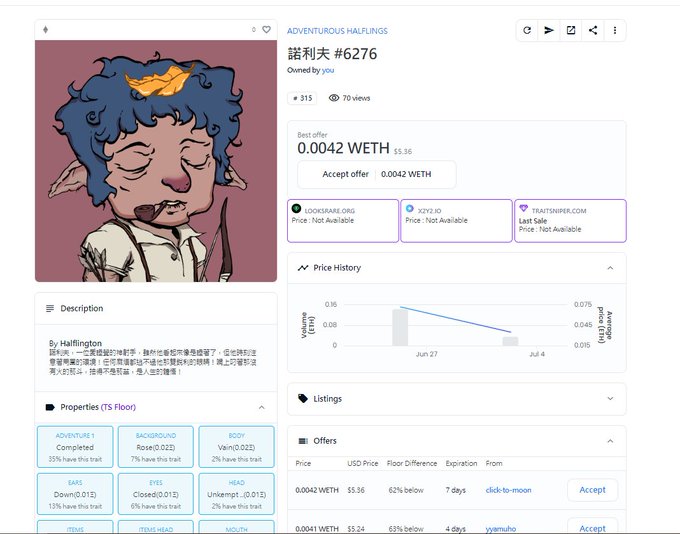Expand the Listings section chevron
This screenshot has width=680, height=534.
click(x=610, y=399)
